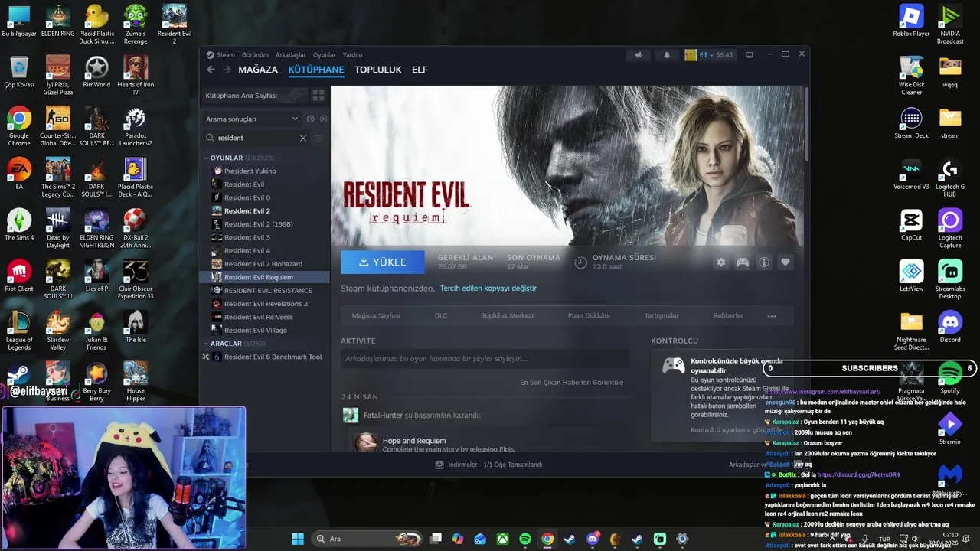The height and width of the screenshot is (551, 980).
Task: Switch to KÜTÜPHANE tab
Action: point(316,70)
